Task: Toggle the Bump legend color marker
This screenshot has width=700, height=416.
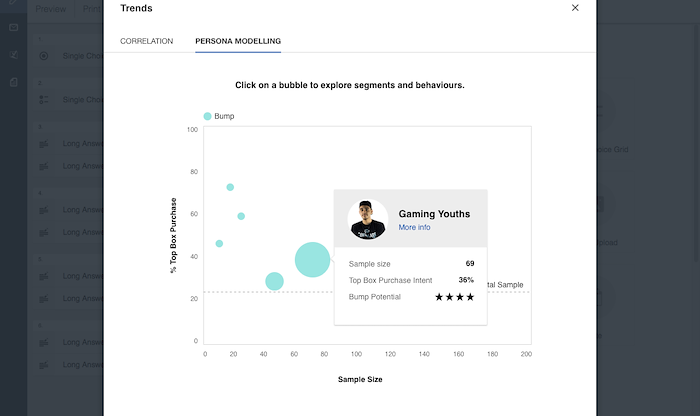Action: click(x=208, y=116)
